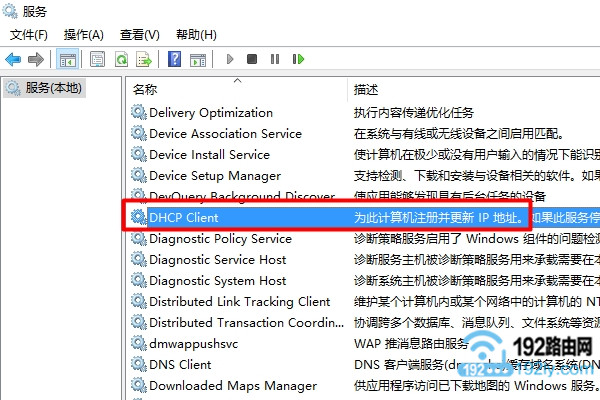Select the DNS Client service
The image size is (600, 400).
tap(180, 365)
